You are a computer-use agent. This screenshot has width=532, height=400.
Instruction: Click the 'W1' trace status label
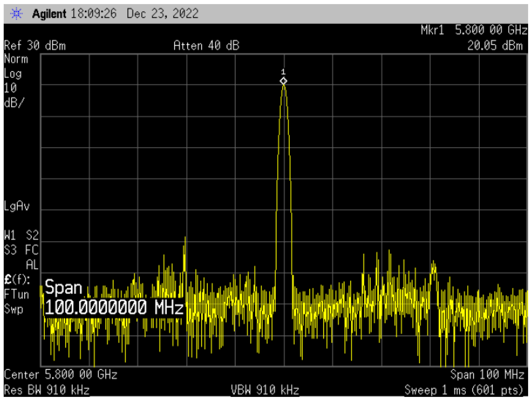10,235
